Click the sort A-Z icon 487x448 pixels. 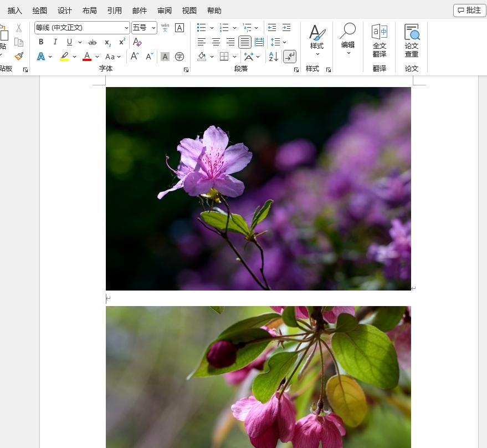tap(273, 57)
